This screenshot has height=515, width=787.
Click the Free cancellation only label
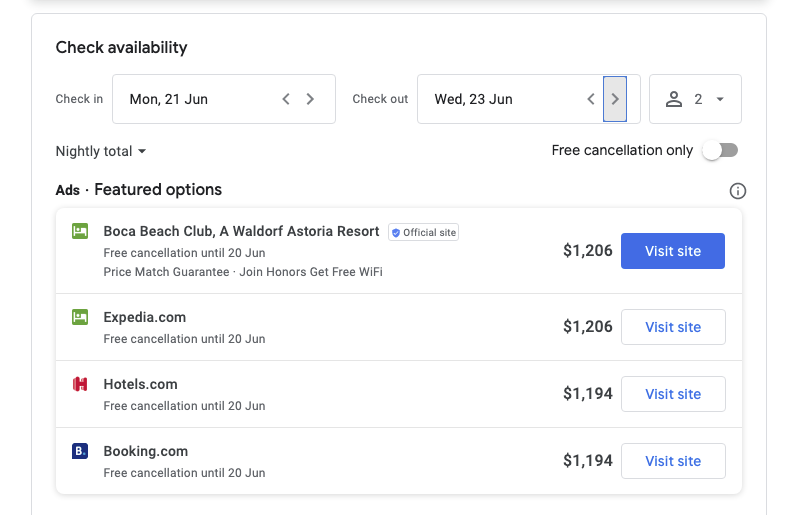pos(622,150)
